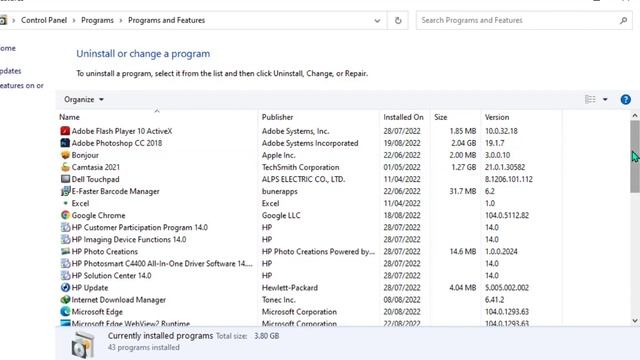This screenshot has height=360, width=640.
Task: Expand chevron after Control Panel breadcrumb
Action: tap(74, 20)
